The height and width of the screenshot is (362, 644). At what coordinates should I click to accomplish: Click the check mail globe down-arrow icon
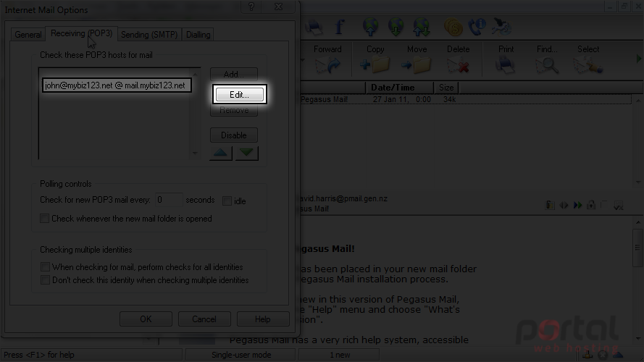pos(396,27)
